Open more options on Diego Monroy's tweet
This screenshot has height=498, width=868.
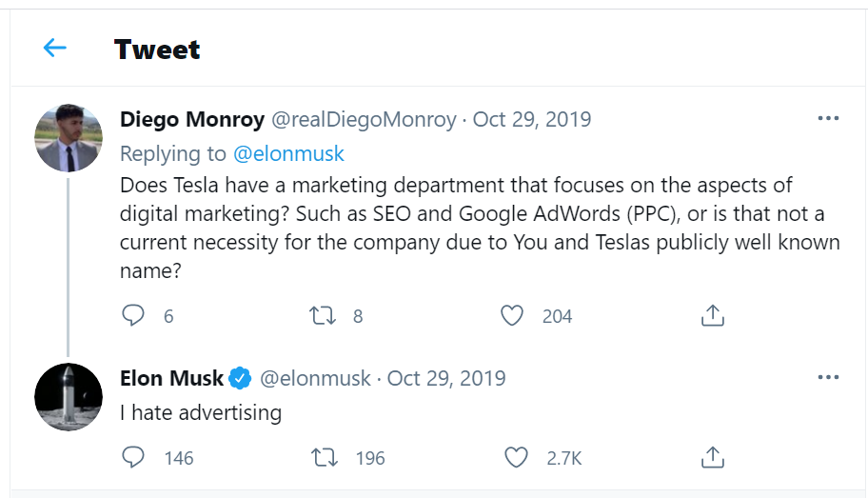(x=828, y=119)
